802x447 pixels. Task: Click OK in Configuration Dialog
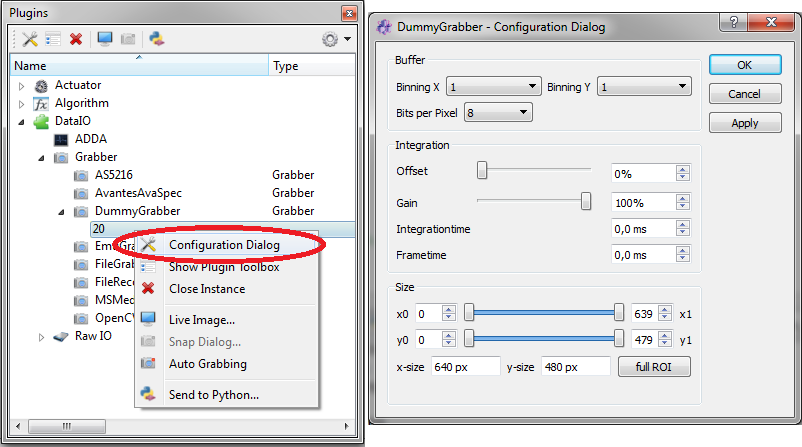(745, 65)
